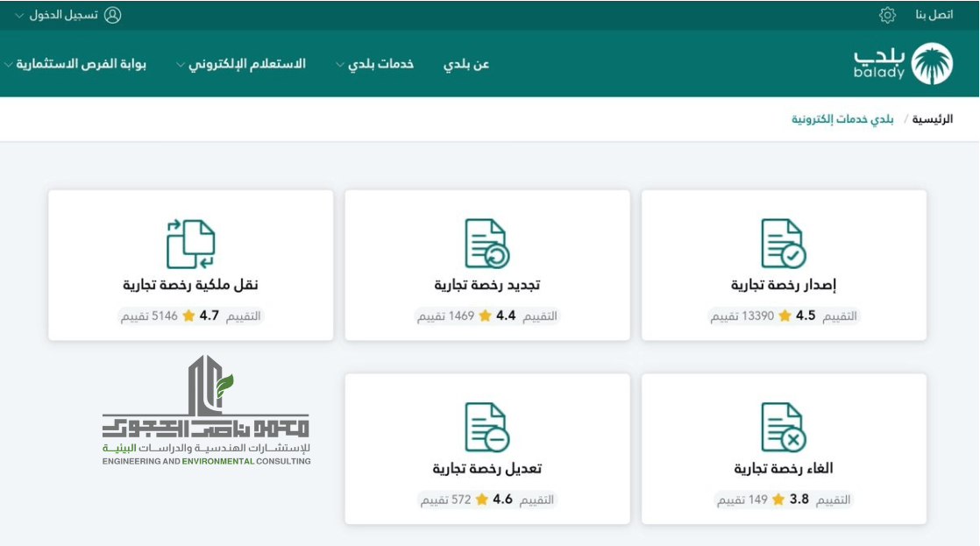Image resolution: width=980 pixels, height=546 pixels.
Task: Click the 4.7 star rating badge
Action: (x=190, y=316)
